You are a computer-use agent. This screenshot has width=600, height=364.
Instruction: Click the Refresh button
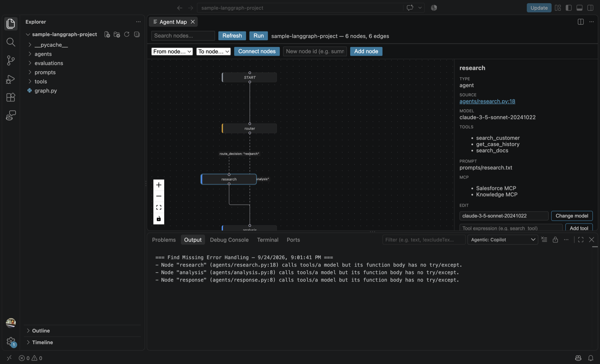pyautogui.click(x=232, y=36)
